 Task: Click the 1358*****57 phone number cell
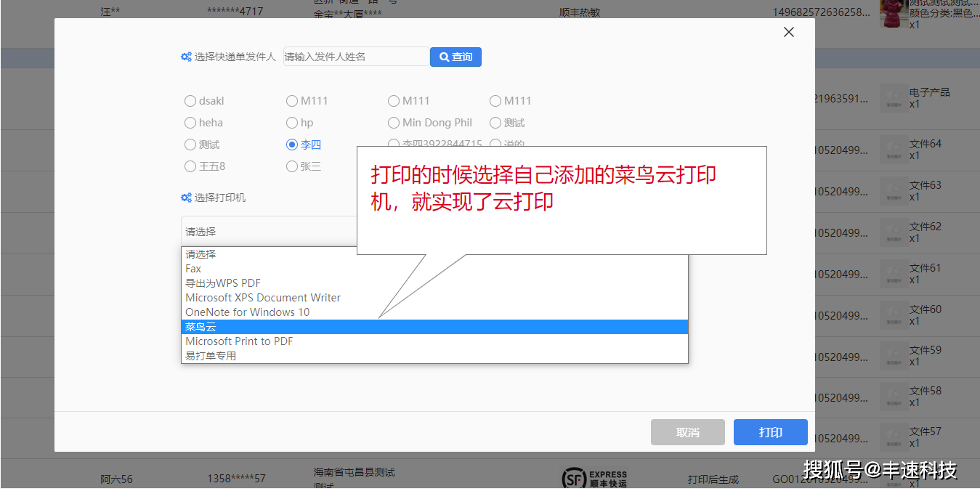pyautogui.click(x=237, y=479)
